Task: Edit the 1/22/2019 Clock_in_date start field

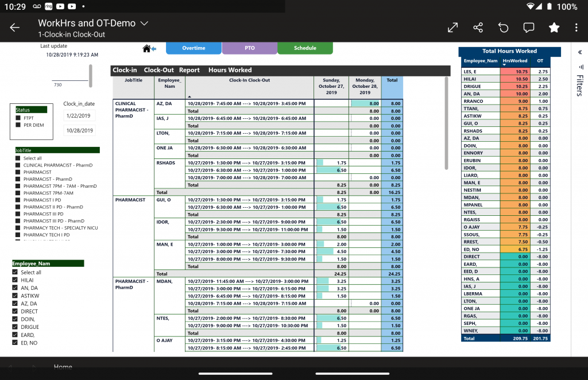Action: [79, 116]
